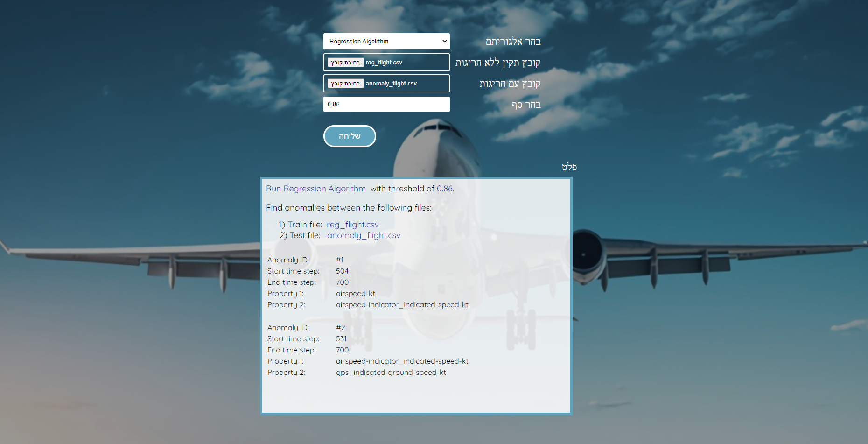Click end time step 700 of anomaly #1
Image resolution: width=868 pixels, height=444 pixels.
(342, 282)
